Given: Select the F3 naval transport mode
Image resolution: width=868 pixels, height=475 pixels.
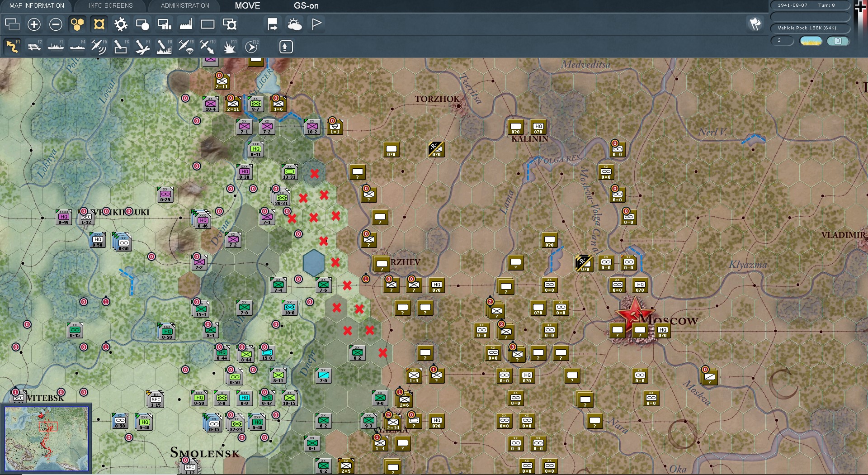Looking at the screenshot, I should [x=56, y=47].
